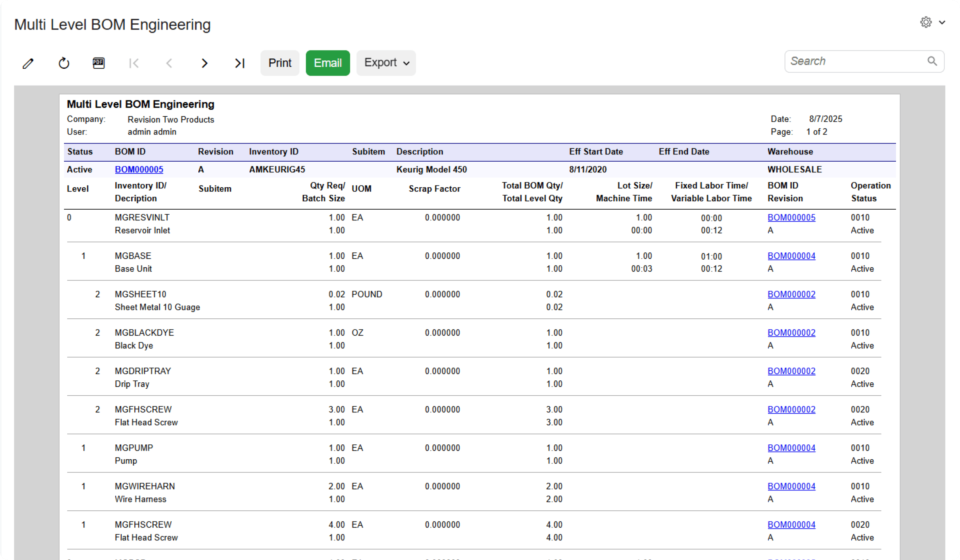Open report settings with the gear icon
This screenshot has width=960, height=560.
[926, 22]
